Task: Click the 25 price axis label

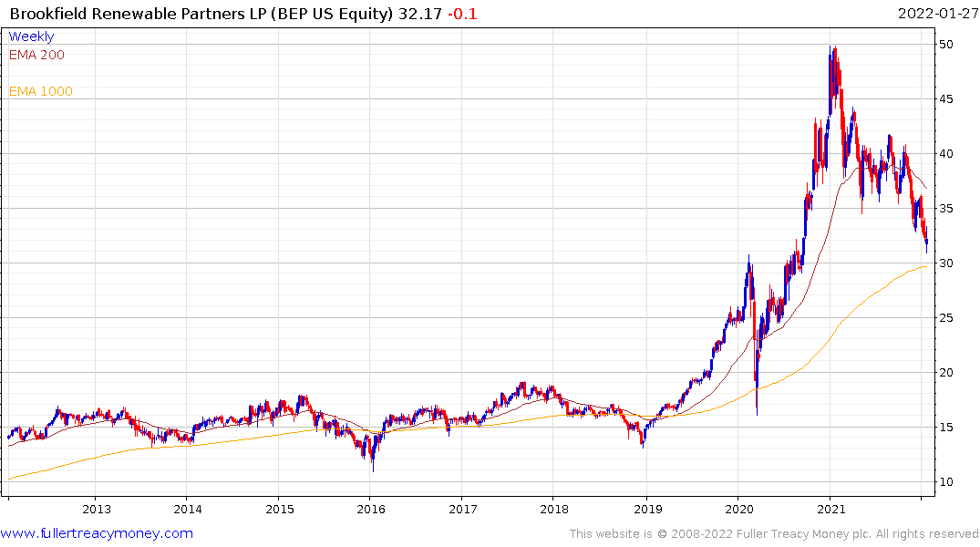Action: point(945,317)
